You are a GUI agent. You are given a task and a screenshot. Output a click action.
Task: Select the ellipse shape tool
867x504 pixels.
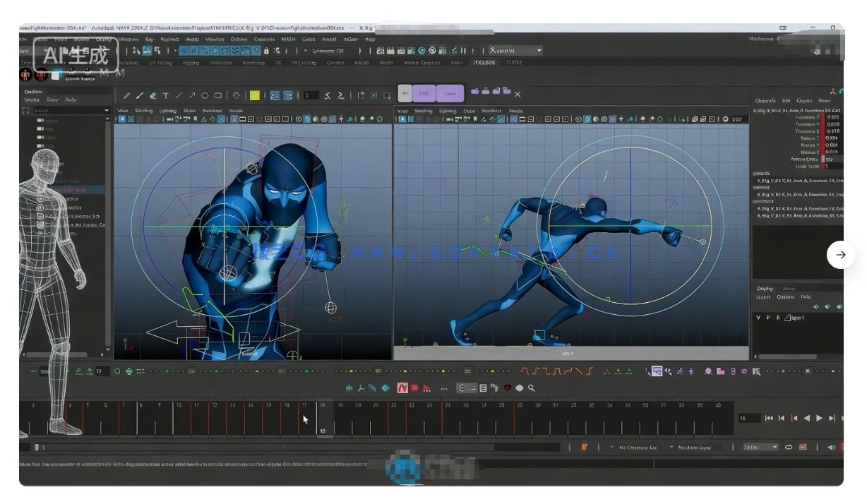(205, 95)
